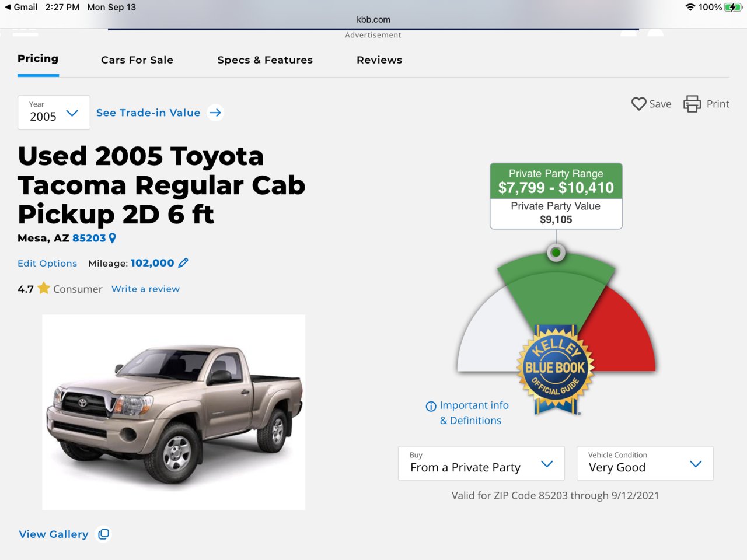Image resolution: width=747 pixels, height=560 pixels.
Task: Click the printer Print icon
Action: click(692, 104)
